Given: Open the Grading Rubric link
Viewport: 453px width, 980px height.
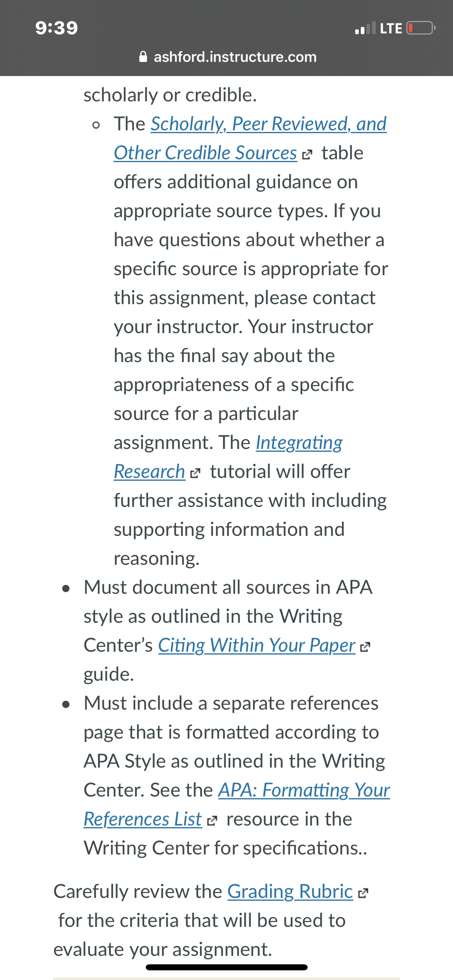Looking at the screenshot, I should click(x=290, y=891).
